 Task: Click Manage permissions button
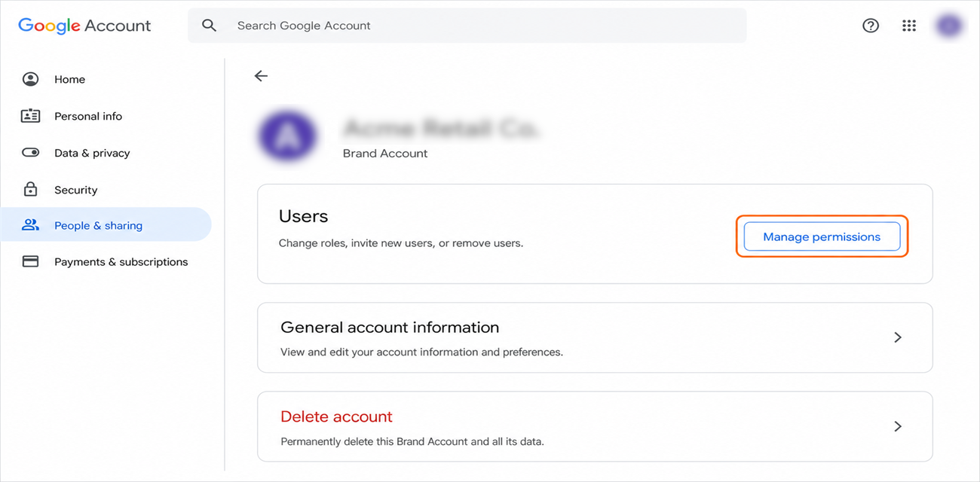(x=822, y=236)
